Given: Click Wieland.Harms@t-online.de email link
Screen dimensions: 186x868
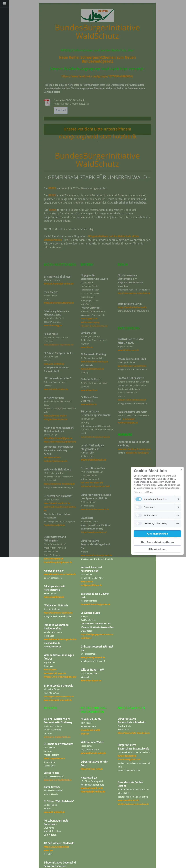Looking at the screenshot, I should coord(58,284).
